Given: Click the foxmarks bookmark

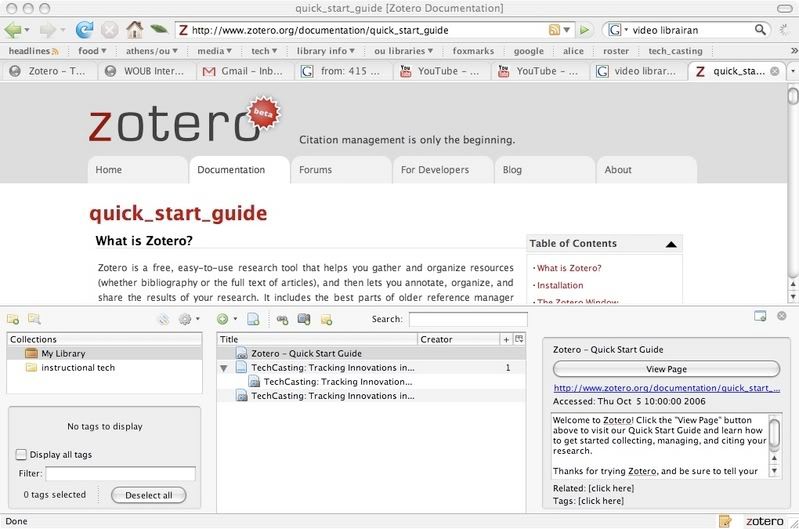Looking at the screenshot, I should [473, 51].
